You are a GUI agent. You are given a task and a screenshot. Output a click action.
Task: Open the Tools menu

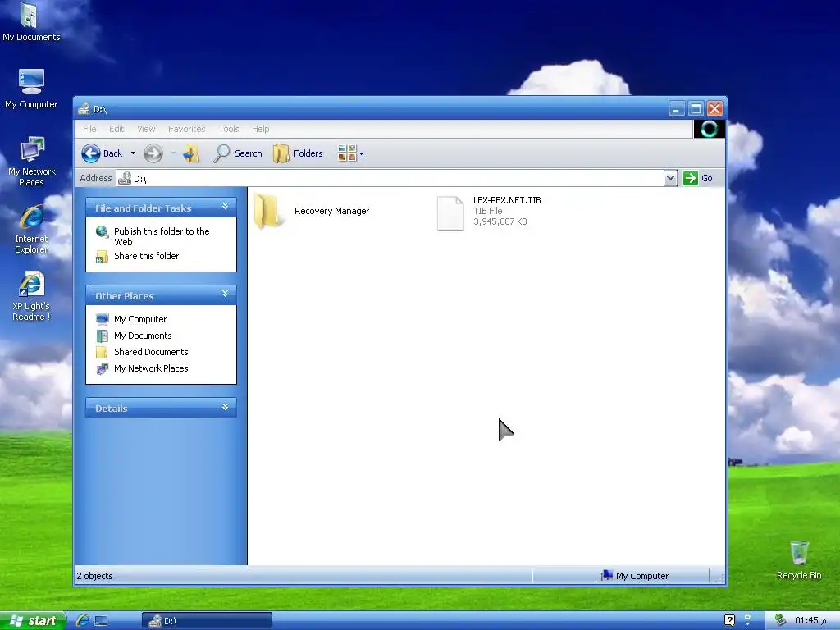click(228, 129)
